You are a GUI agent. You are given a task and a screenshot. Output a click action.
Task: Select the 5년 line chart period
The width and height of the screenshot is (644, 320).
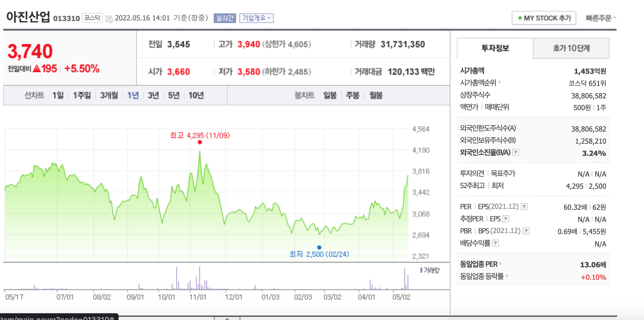coord(174,95)
